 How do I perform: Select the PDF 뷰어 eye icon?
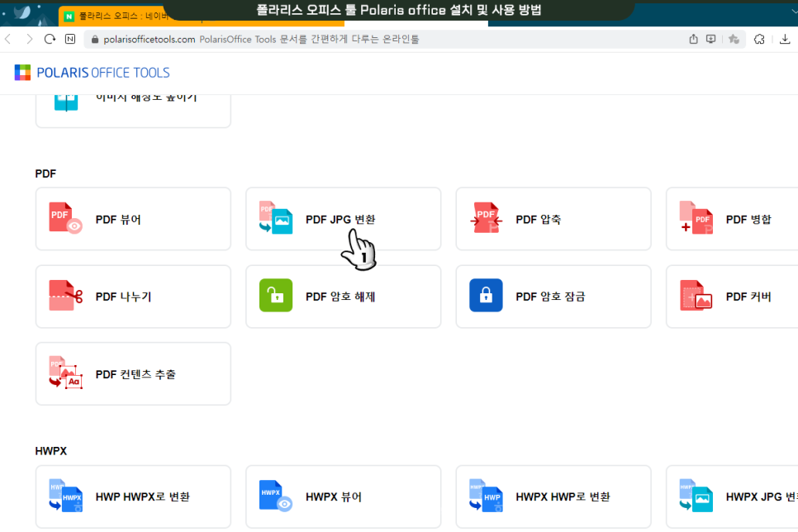(x=64, y=219)
